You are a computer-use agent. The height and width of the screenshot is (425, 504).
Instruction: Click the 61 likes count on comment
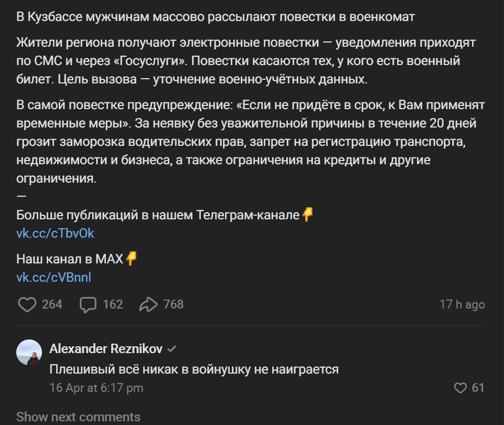[x=478, y=388]
